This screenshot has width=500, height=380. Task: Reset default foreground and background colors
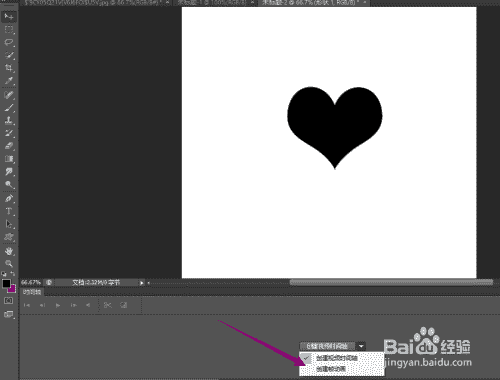click(4, 274)
